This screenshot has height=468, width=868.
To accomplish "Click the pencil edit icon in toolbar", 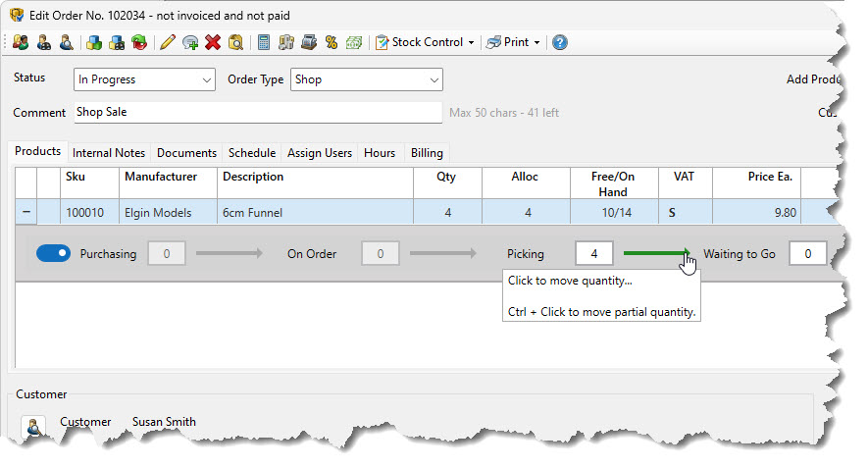I will click(167, 42).
